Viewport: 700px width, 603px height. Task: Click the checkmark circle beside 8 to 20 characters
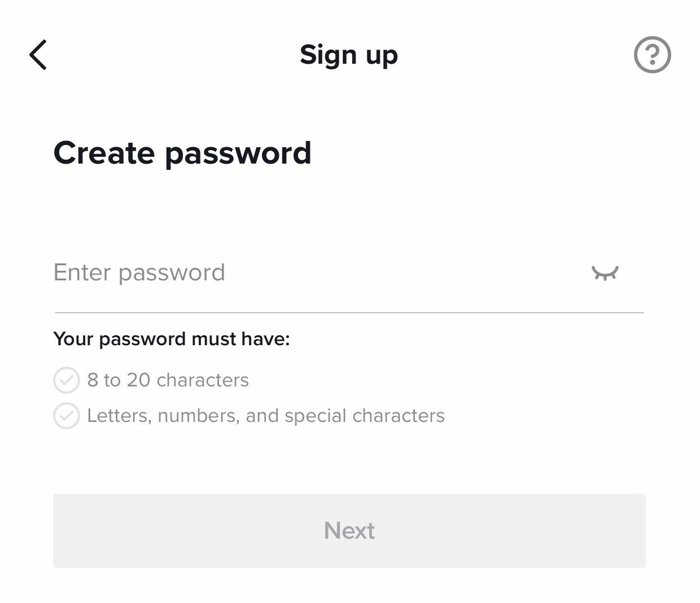pos(67,380)
